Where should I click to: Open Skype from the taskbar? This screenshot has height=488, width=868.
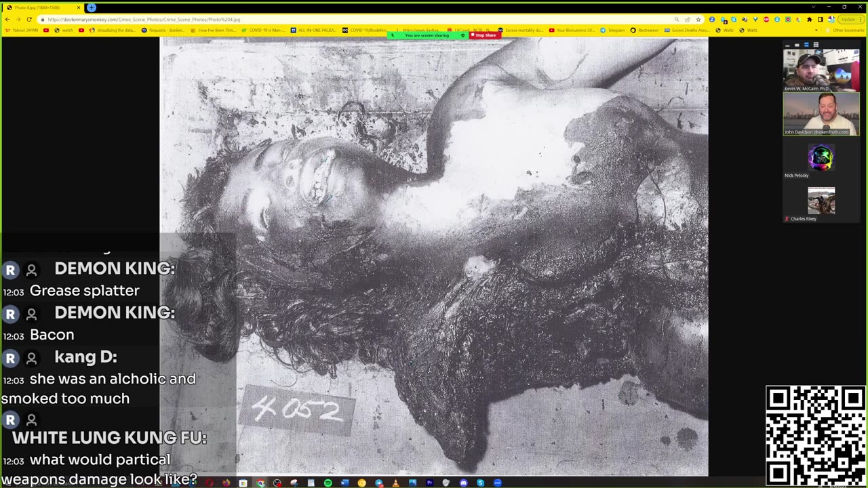pos(480,483)
